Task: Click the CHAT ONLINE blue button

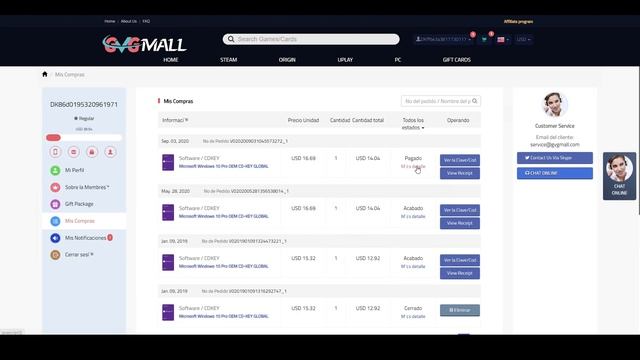Action: point(555,173)
